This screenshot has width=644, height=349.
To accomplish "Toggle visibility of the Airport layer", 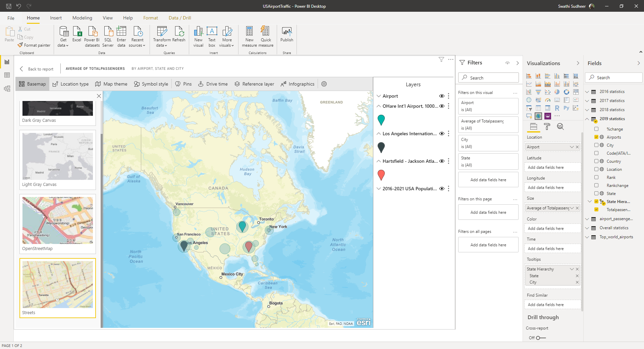I will [x=442, y=96].
